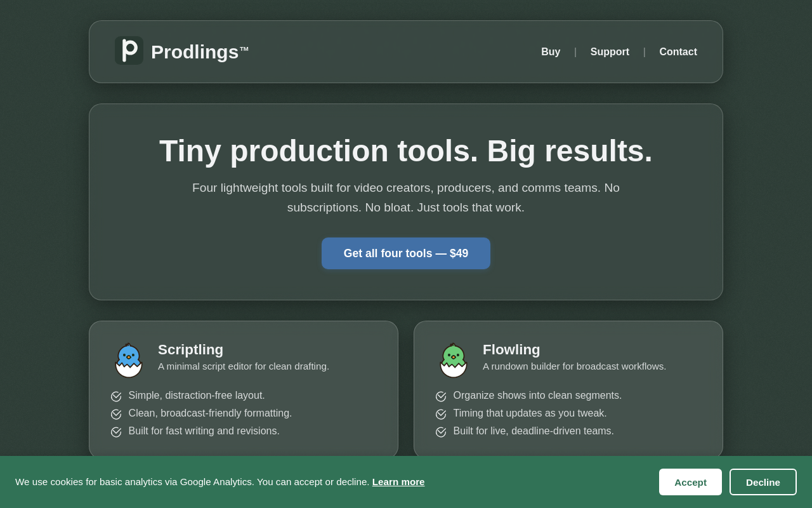Accept the analytics cookies
The image size is (812, 508).
(690, 482)
